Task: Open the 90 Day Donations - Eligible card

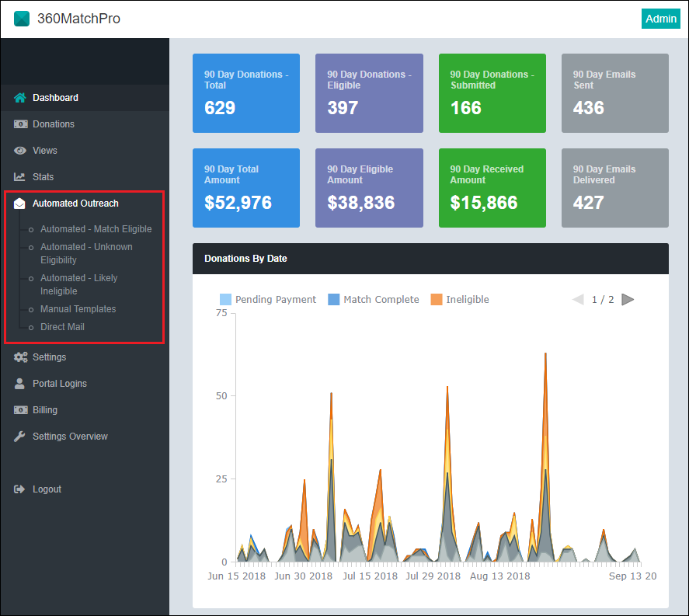Action: 369,93
